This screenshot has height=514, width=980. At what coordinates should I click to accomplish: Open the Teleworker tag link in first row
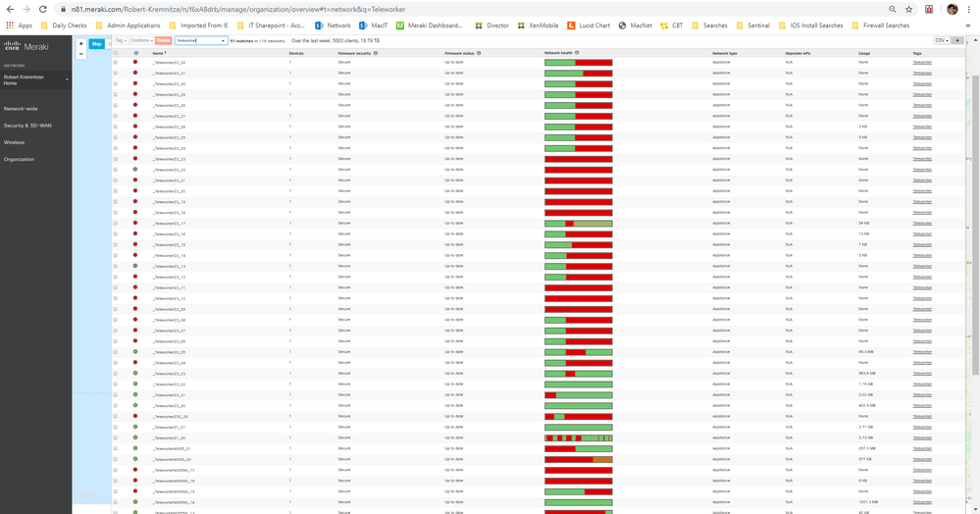pyautogui.click(x=922, y=63)
